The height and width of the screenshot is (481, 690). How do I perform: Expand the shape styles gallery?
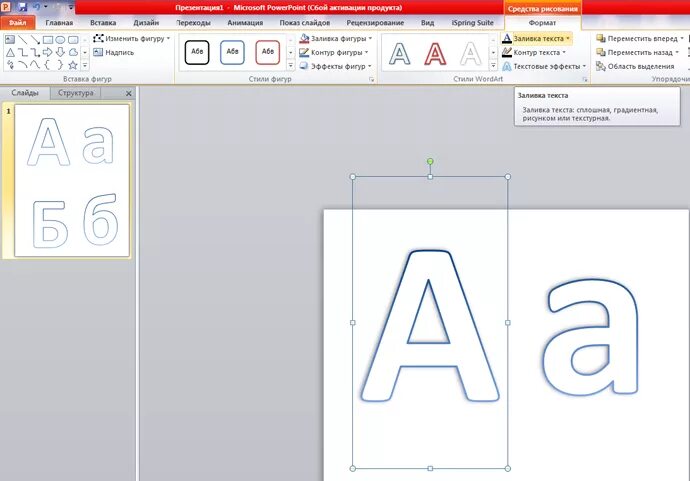point(290,65)
